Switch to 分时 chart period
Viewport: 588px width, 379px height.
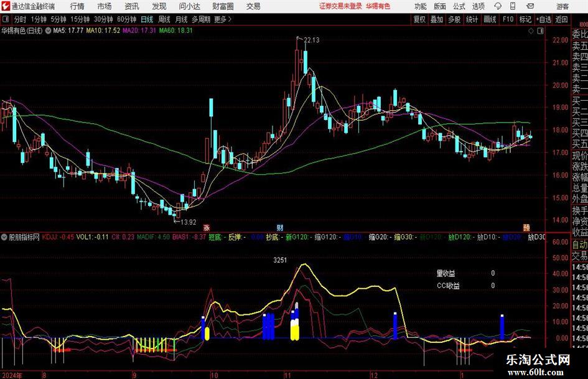pyautogui.click(x=21, y=19)
